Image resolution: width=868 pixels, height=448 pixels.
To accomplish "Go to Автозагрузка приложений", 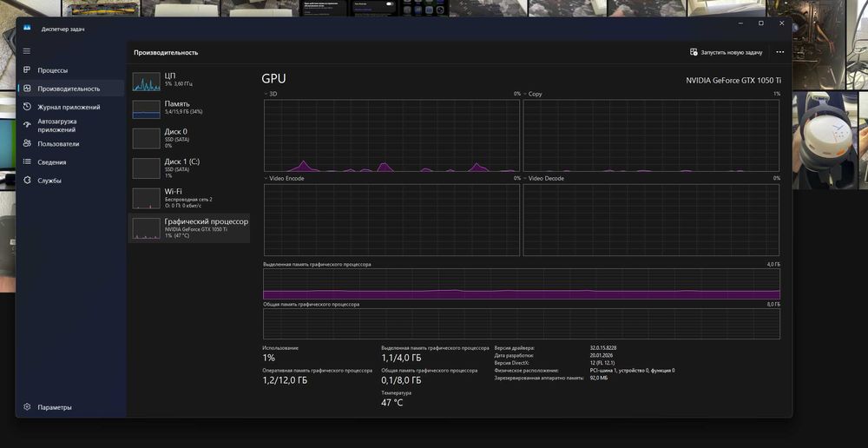I will coord(71,125).
